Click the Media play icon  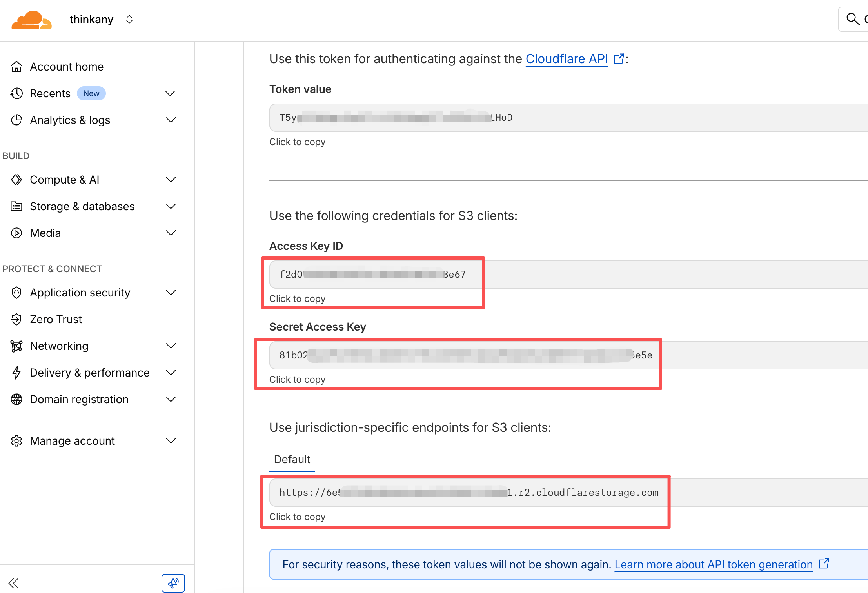click(16, 233)
